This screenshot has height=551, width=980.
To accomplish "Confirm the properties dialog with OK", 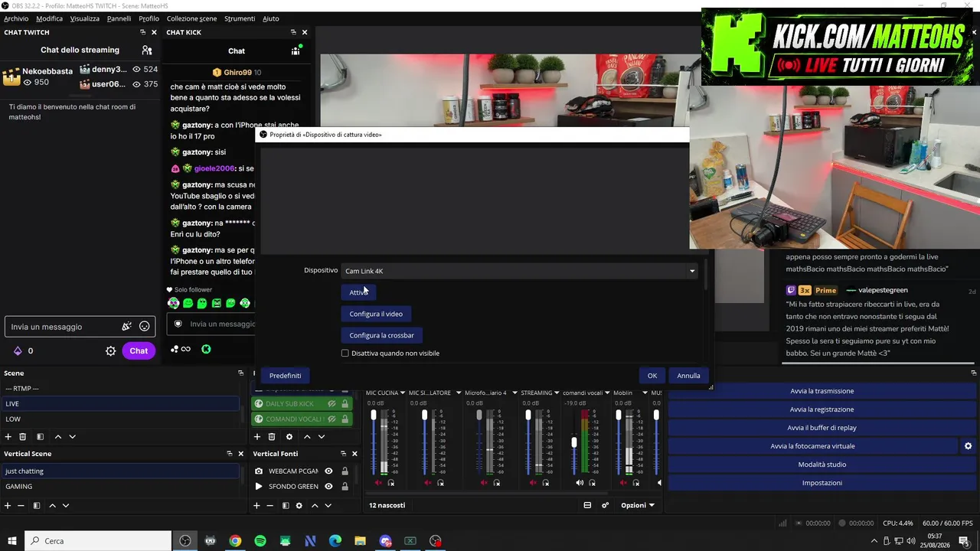I will [652, 376].
